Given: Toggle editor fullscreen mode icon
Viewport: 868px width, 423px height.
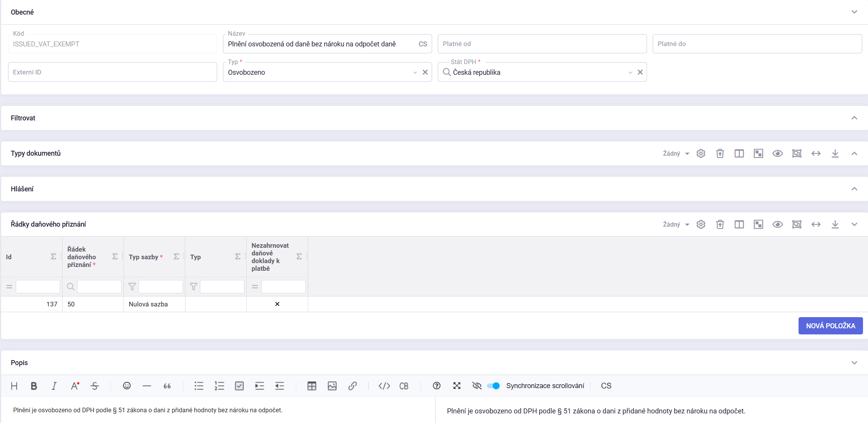Looking at the screenshot, I should pos(457,386).
